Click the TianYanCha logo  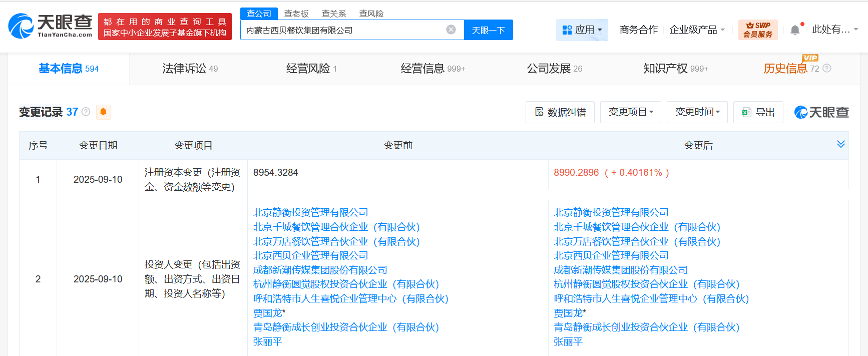(50, 26)
